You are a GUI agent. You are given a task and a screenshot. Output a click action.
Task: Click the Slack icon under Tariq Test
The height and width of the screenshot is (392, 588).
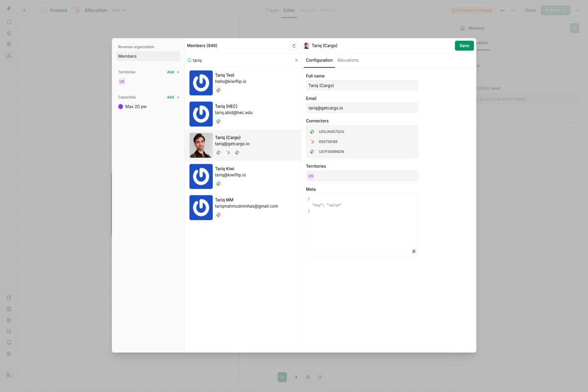219,90
